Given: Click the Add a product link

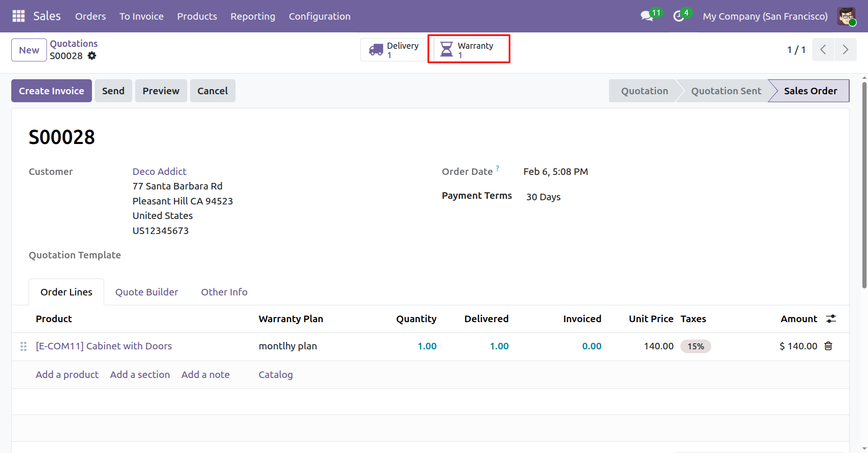Looking at the screenshot, I should (x=67, y=375).
